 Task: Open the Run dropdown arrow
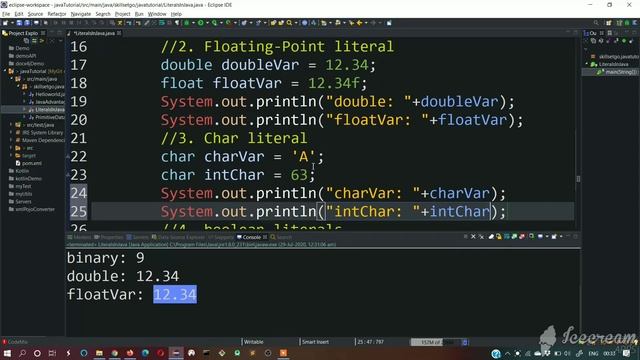coord(207,23)
